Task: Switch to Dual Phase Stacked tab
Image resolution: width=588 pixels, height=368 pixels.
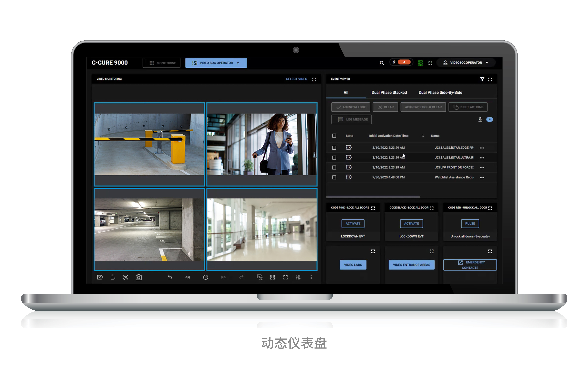Action: [389, 92]
